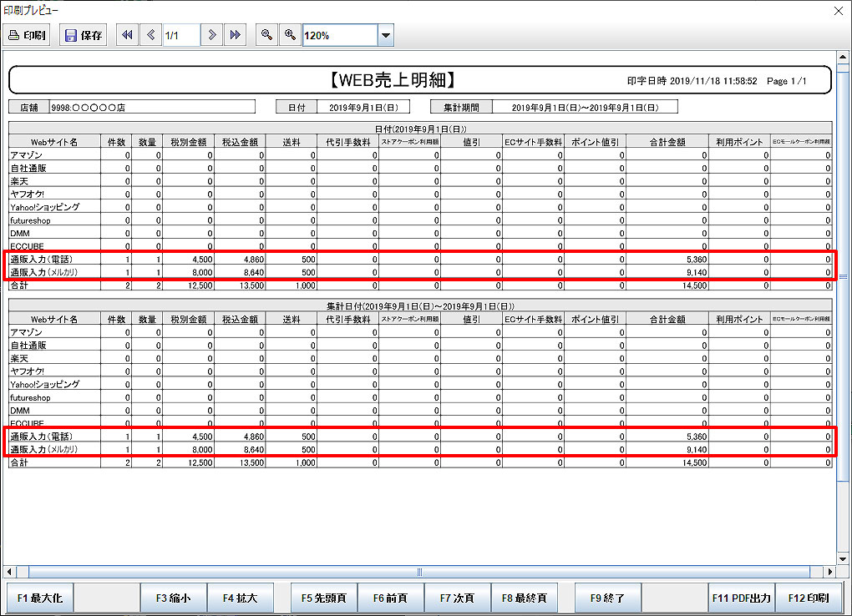Click the page number field showing 1/1
Viewport: 852px width, 616px height.
point(180,35)
